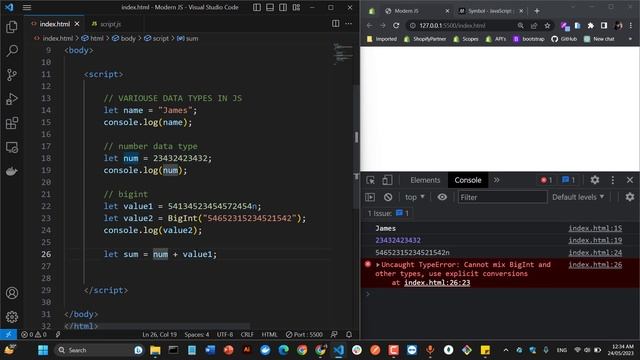Show the console sidebar
The height and width of the screenshot is (360, 640).
[x=370, y=197]
